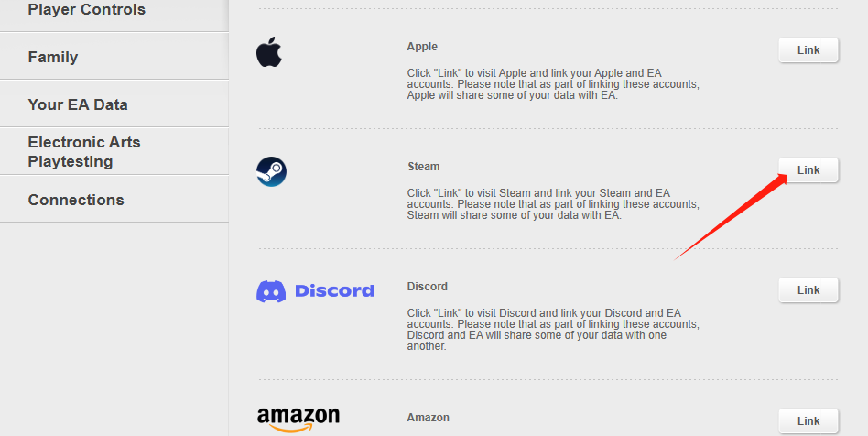This screenshot has height=436, width=868.
Task: Click the Apple heading text
Action: 422,47
